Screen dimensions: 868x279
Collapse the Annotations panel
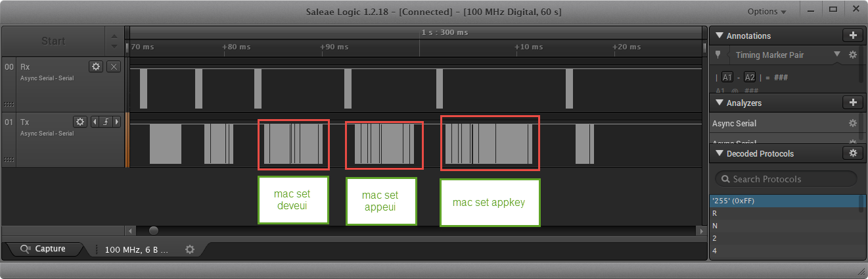coord(719,36)
